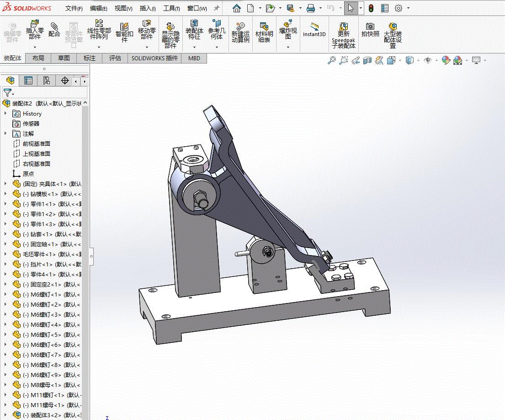Click the Zoom to Fit magnifier icon
This screenshot has height=420, width=505.
click(332, 60)
